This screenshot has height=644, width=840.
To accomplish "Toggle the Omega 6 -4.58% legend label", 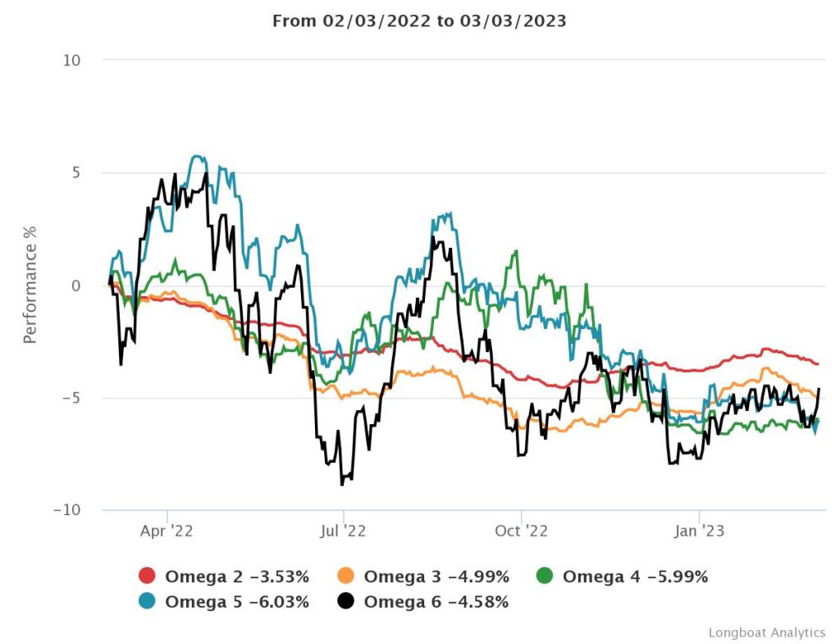I will [436, 601].
